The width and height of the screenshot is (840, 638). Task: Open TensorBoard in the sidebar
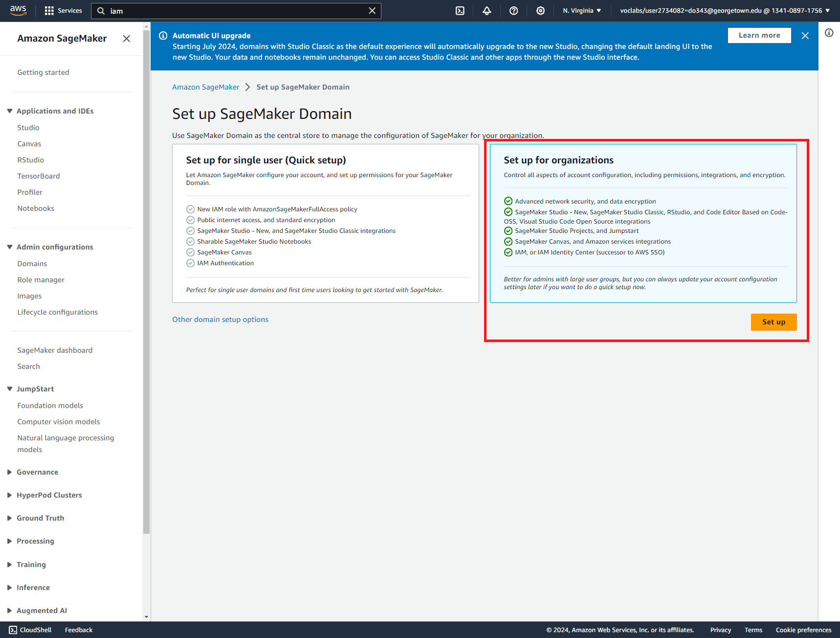pyautogui.click(x=39, y=176)
